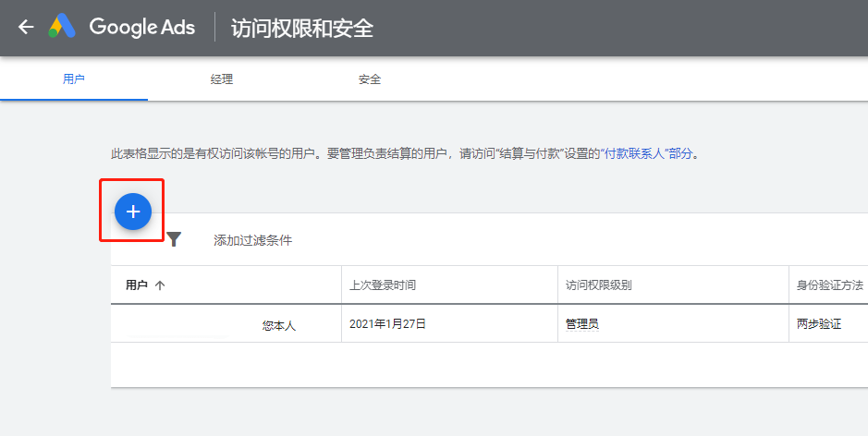Open the 管理员 access level cell

coord(582,324)
